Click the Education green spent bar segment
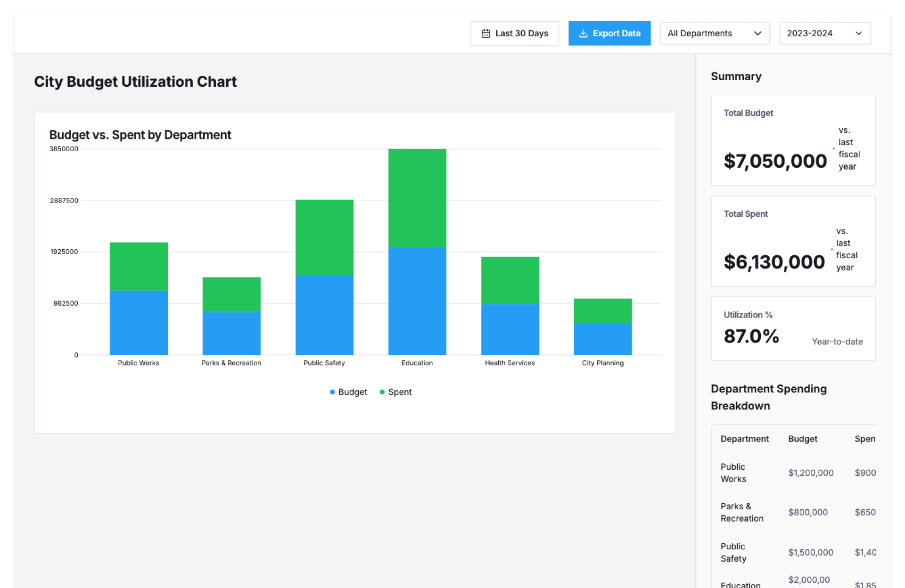 [x=417, y=198]
